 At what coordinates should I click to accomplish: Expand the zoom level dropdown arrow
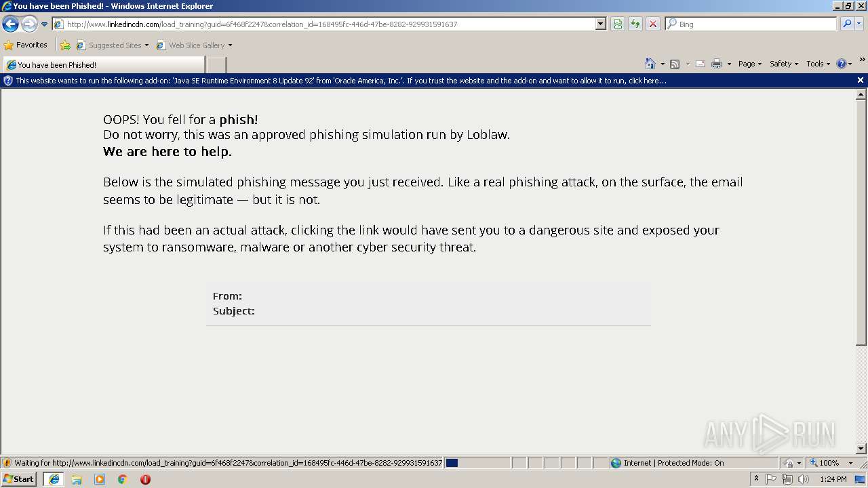(x=850, y=463)
